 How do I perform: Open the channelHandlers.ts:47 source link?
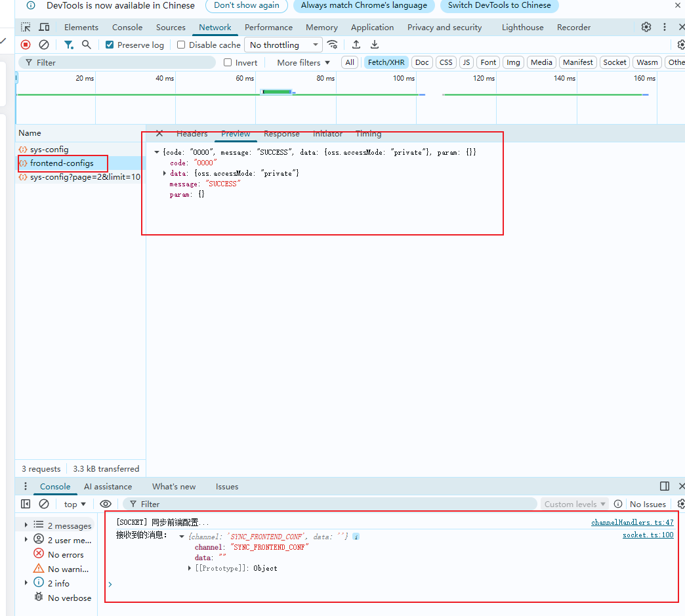point(632,522)
